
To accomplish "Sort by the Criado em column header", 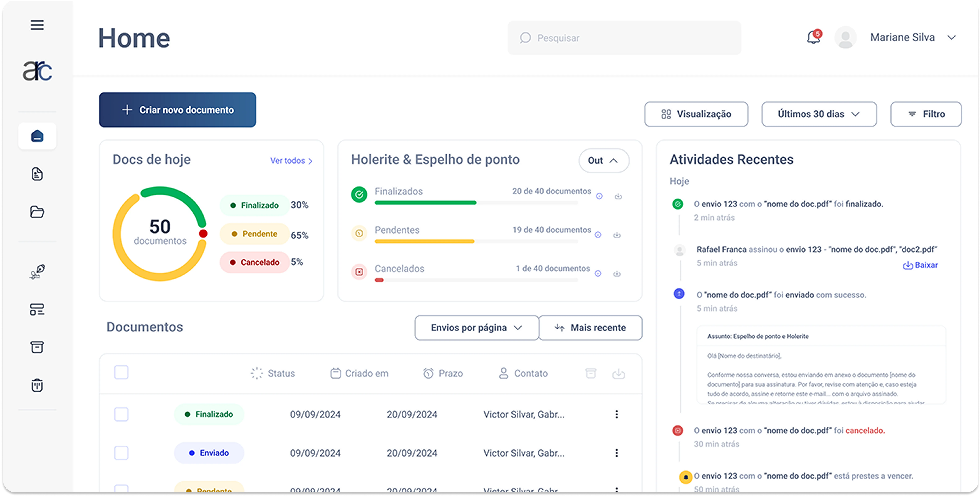I will point(359,373).
